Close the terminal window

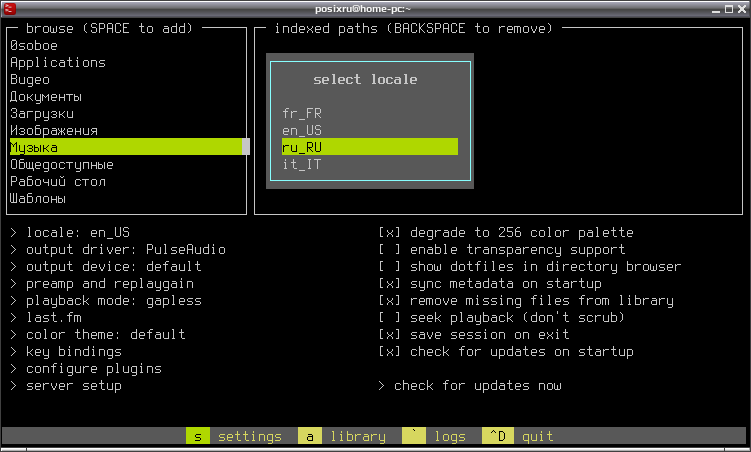(742, 9)
